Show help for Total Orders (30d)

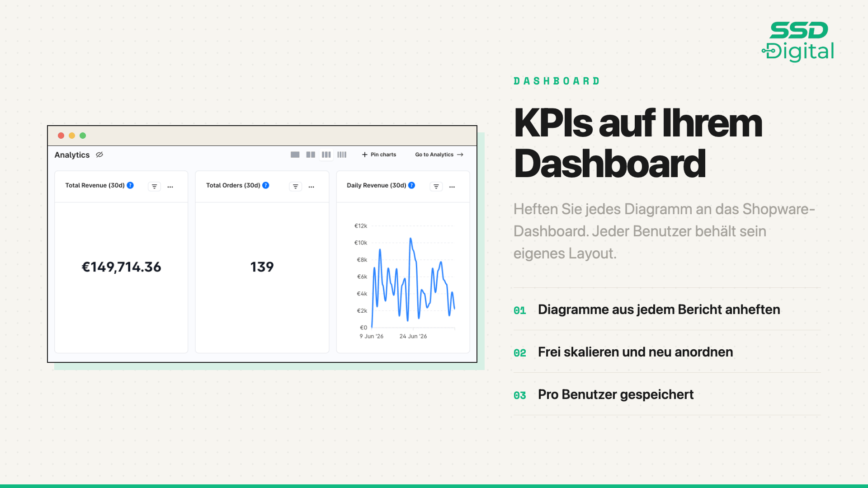tap(266, 185)
